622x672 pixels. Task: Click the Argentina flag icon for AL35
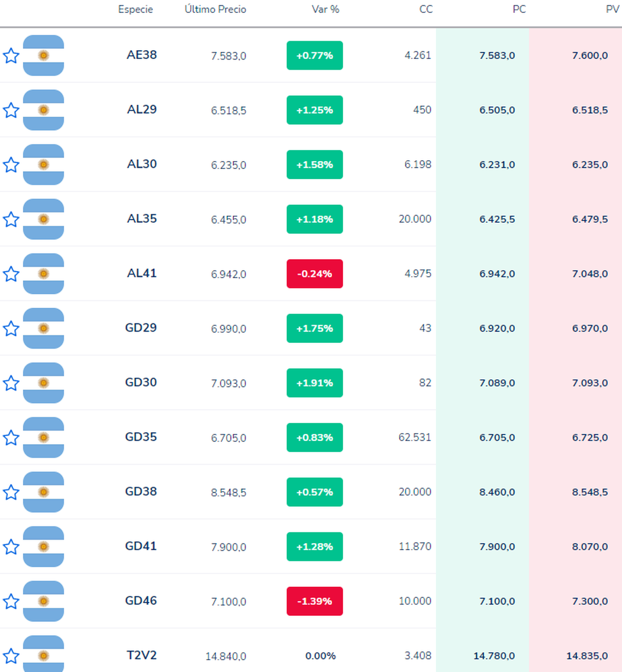(x=44, y=219)
